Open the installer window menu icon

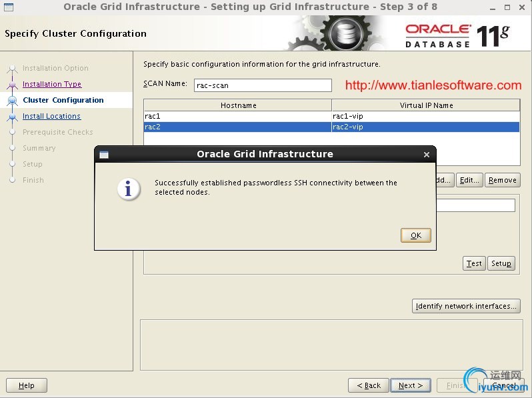9,7
